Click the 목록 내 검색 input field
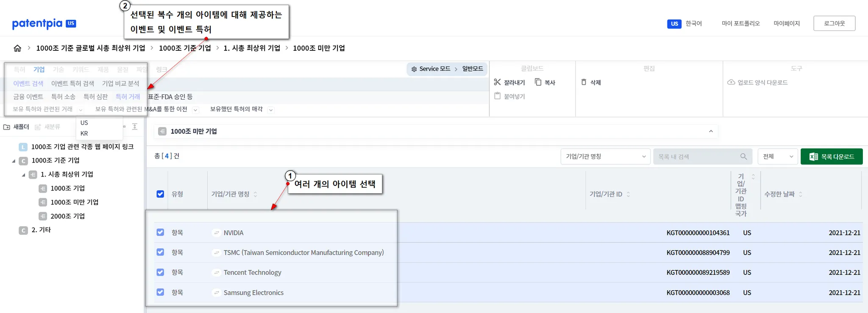This screenshot has height=313, width=868. coord(702,157)
